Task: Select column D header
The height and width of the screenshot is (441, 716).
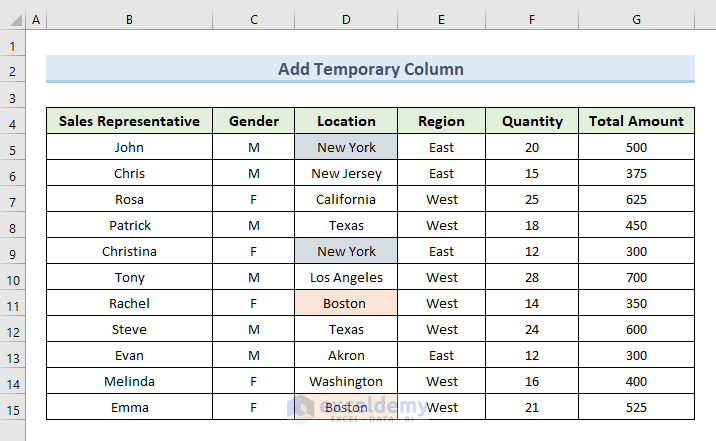Action: coord(346,20)
